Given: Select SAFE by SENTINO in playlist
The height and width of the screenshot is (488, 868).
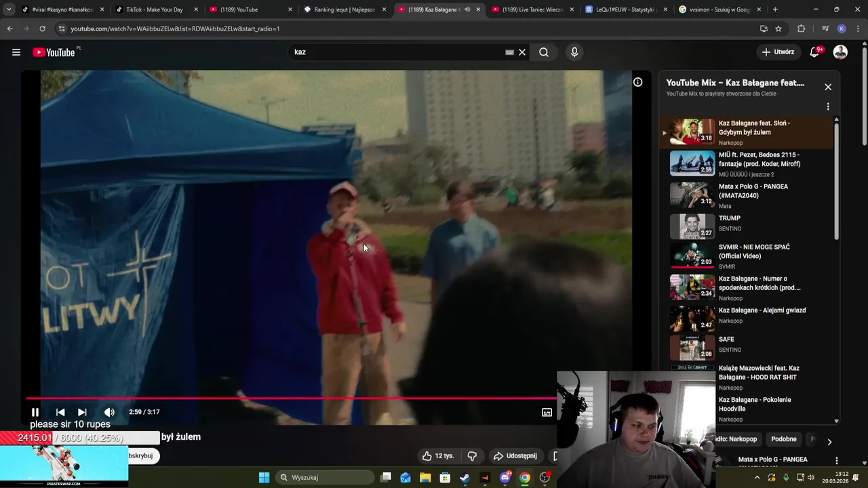Looking at the screenshot, I should pos(746,348).
